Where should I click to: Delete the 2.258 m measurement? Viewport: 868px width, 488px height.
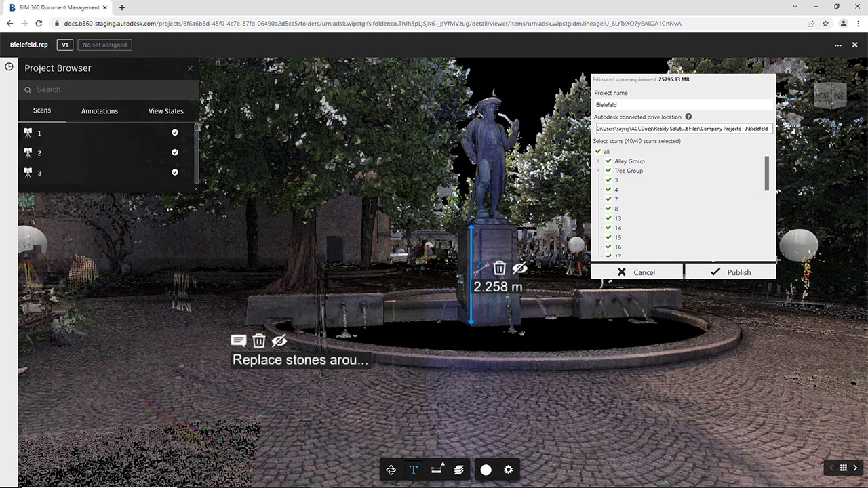tap(499, 268)
